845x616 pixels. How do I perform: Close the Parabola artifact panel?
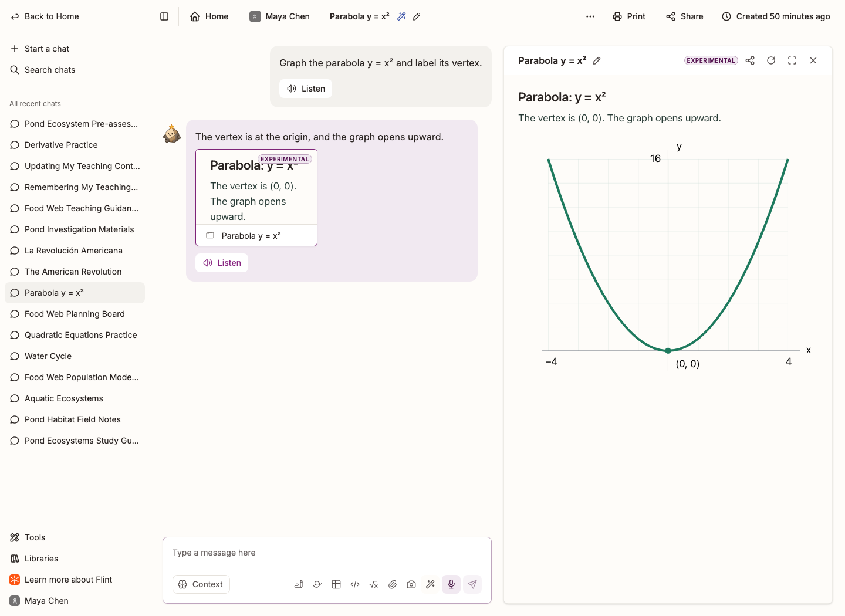click(x=813, y=60)
